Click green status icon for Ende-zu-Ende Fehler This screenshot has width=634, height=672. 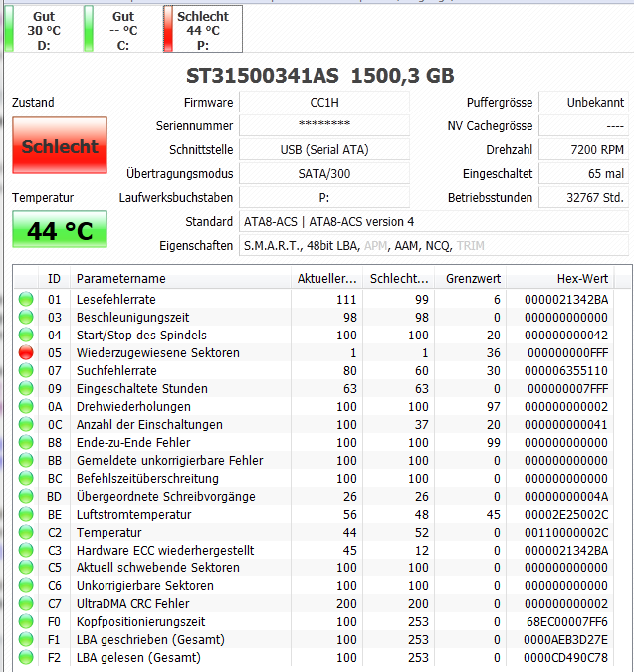(26, 442)
